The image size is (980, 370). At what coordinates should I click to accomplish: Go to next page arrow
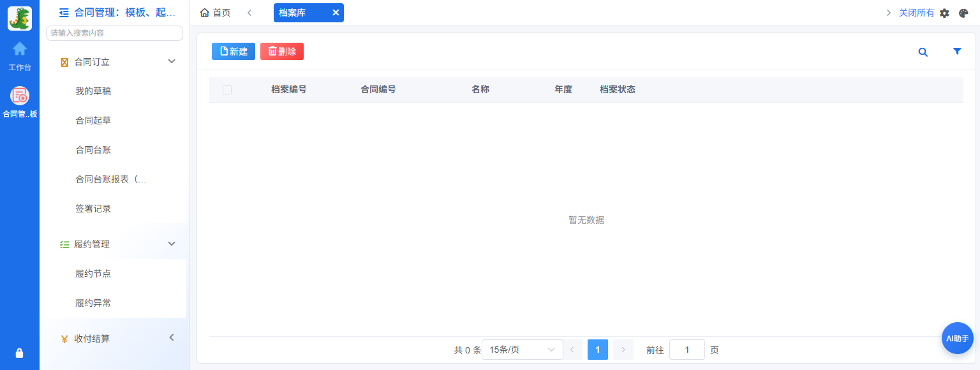coord(623,350)
